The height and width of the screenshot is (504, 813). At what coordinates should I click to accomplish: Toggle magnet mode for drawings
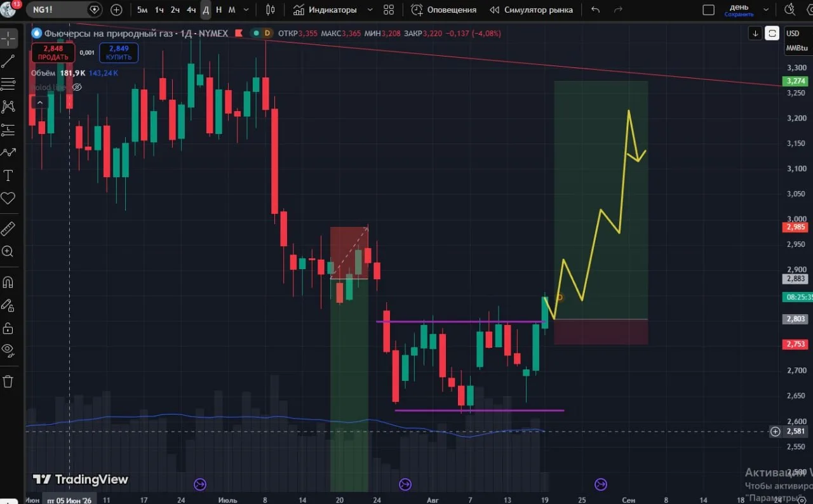point(8,282)
